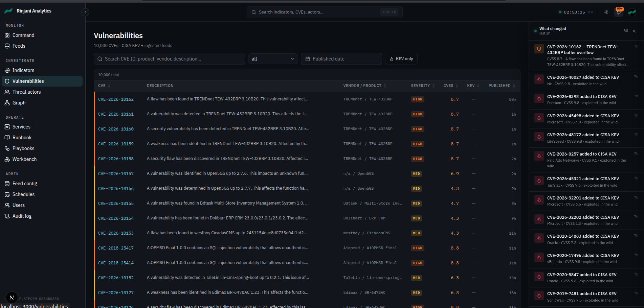Viewport: 644px width, 308px height.
Task: Click the flame icon for CVE-2026-0257
Action: (539, 156)
